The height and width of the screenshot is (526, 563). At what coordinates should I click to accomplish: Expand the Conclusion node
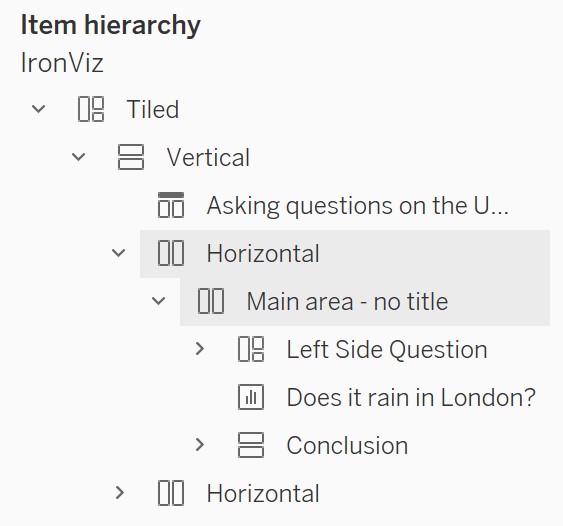pos(200,445)
